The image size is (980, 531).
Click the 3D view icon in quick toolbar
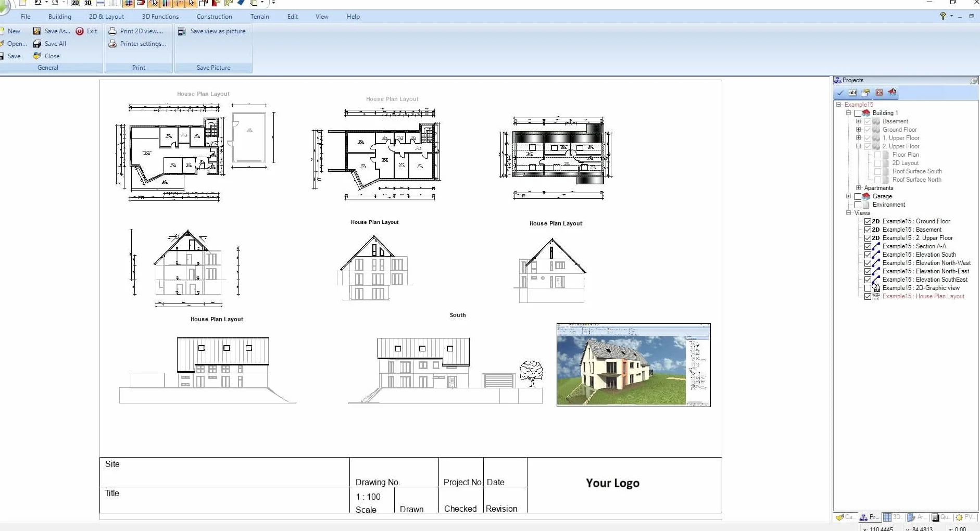coord(88,3)
